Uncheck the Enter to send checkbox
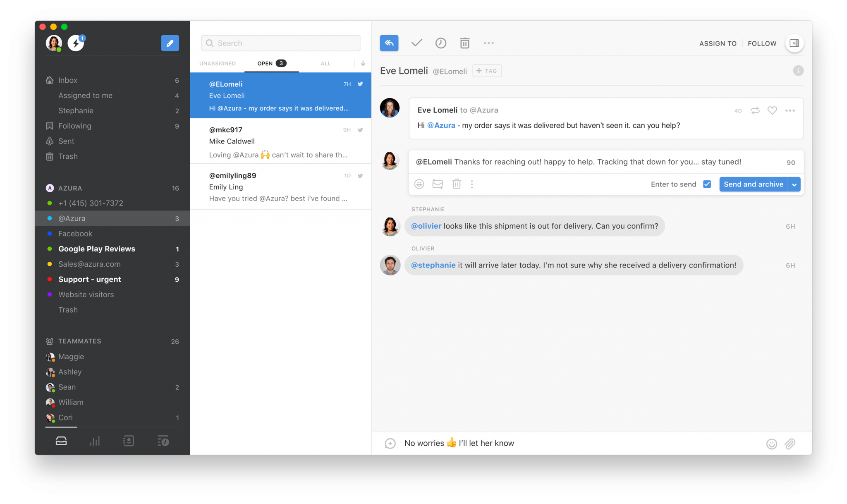Screen dimensions: 847x504 (x=707, y=184)
